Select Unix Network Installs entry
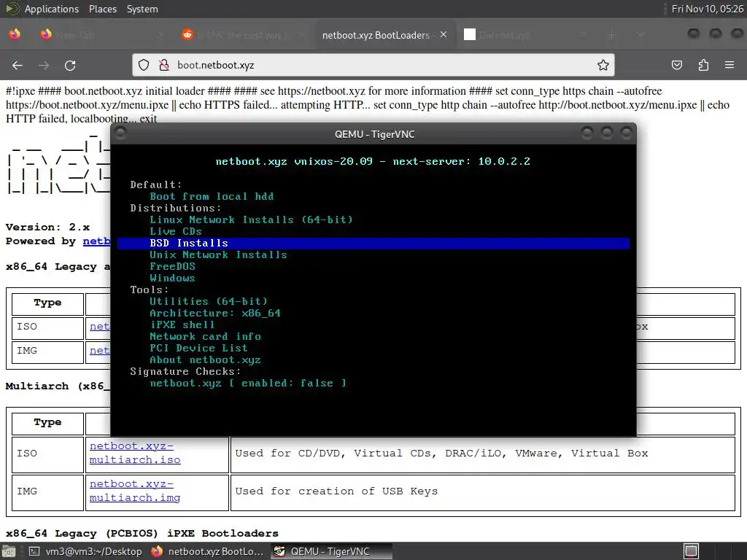Image resolution: width=747 pixels, height=560 pixels. pyautogui.click(x=218, y=254)
